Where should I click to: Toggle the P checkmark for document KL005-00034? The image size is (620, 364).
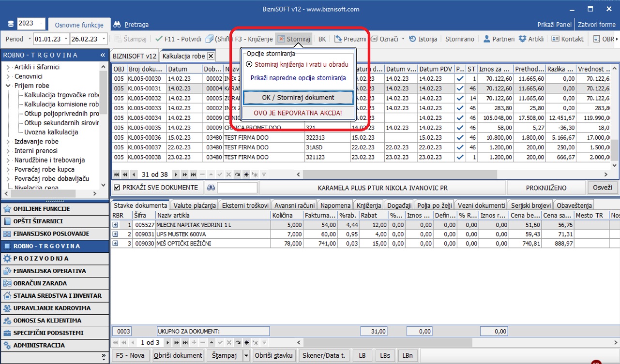[x=460, y=118]
